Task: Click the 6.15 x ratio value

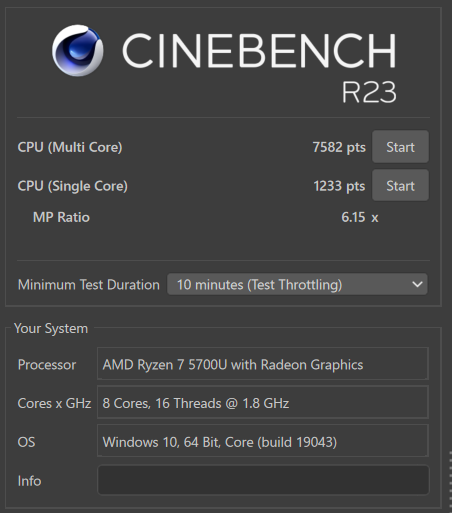Action: pos(360,217)
